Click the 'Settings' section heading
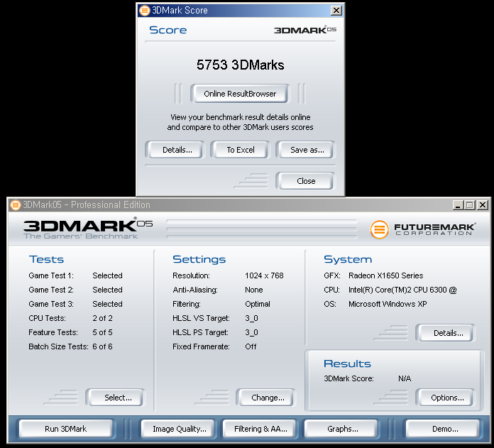This screenshot has width=494, height=448. pyautogui.click(x=199, y=259)
